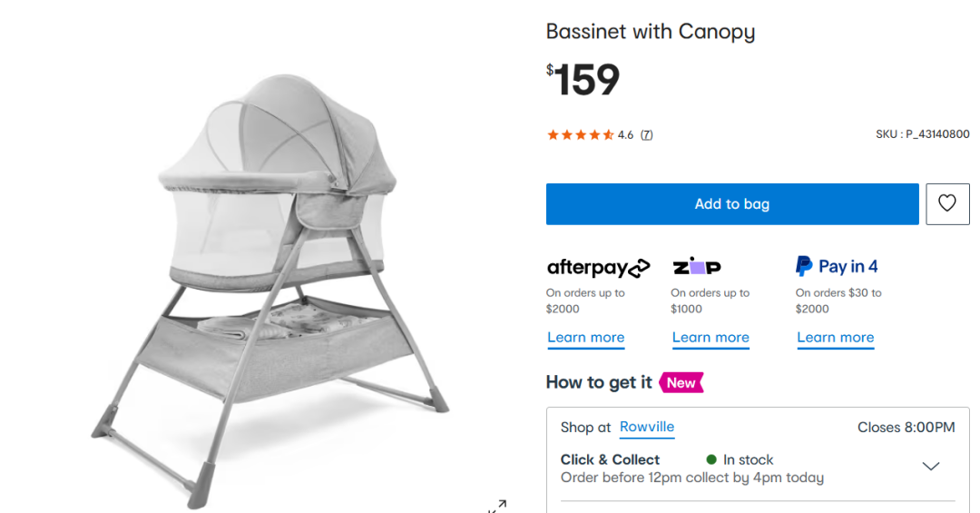The width and height of the screenshot is (980, 513).
Task: Click the SKU P_43140800 text
Action: pyautogui.click(x=922, y=134)
